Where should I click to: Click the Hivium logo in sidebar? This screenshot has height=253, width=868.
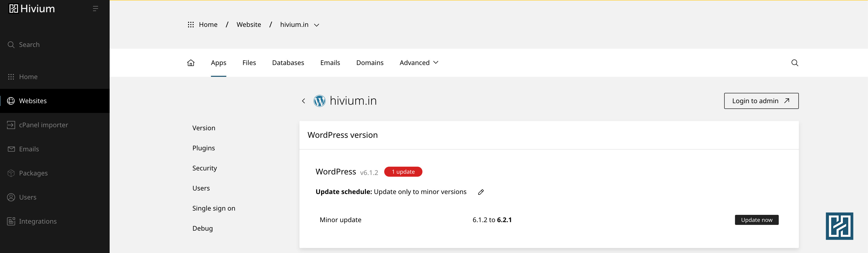32,9
